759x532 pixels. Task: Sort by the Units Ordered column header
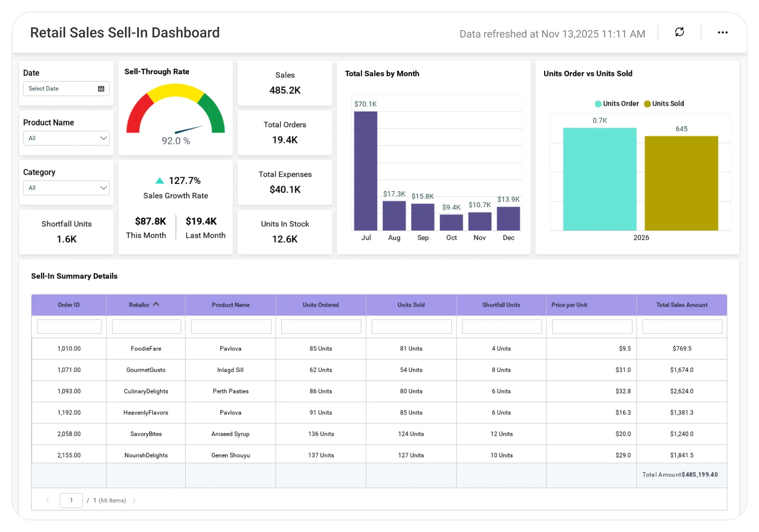point(321,305)
